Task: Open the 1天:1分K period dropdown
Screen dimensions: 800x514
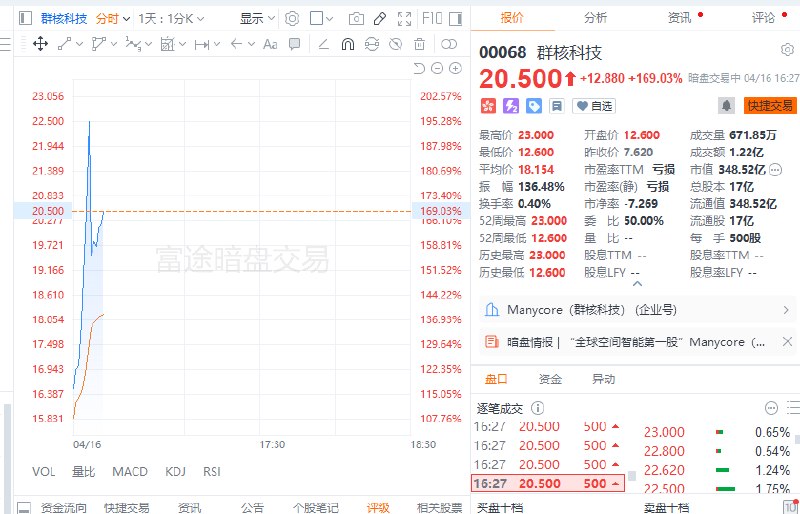Action: coord(171,19)
